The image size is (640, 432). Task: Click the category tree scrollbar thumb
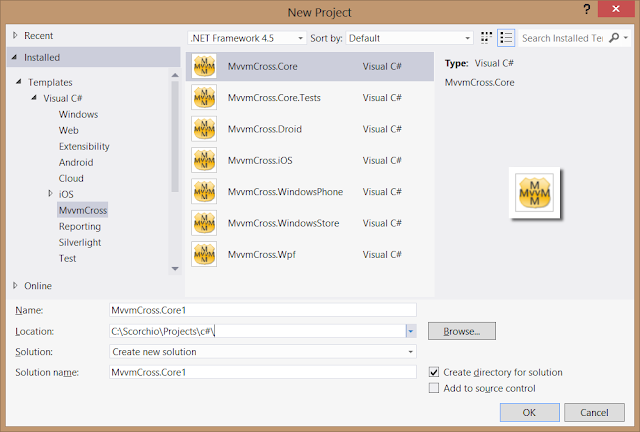pyautogui.click(x=175, y=136)
